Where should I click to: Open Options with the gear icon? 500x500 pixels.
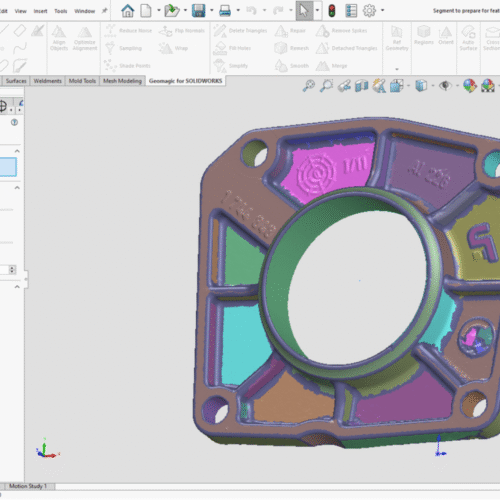(369, 11)
